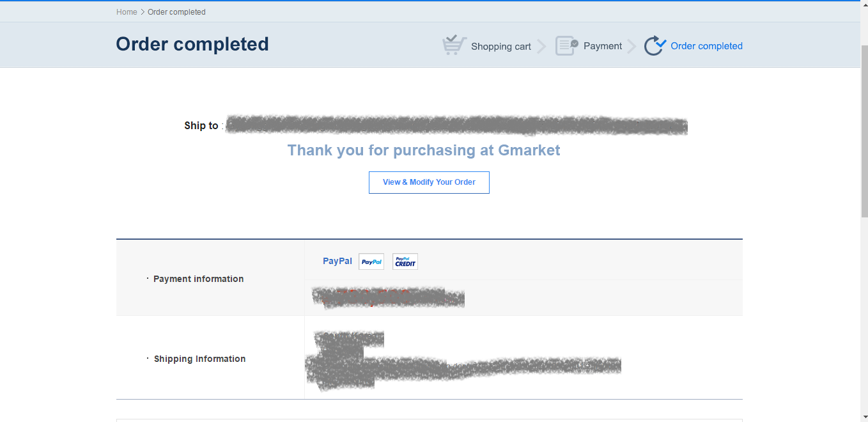The width and height of the screenshot is (868, 422).
Task: Select the Shopping cart step label
Action: [x=501, y=46]
